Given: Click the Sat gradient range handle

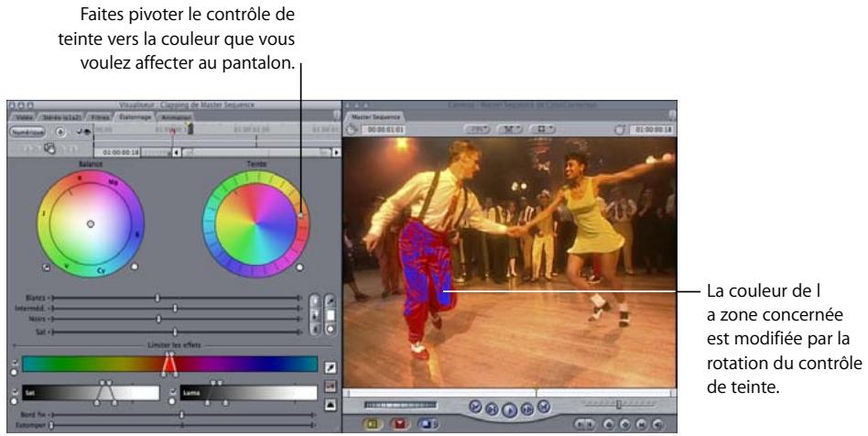Looking at the screenshot, I should (105, 393).
